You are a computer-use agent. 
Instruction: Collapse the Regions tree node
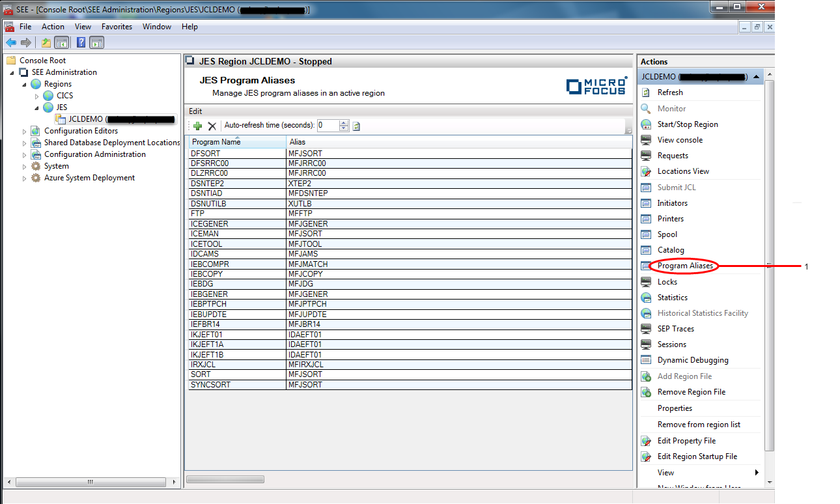click(x=25, y=84)
